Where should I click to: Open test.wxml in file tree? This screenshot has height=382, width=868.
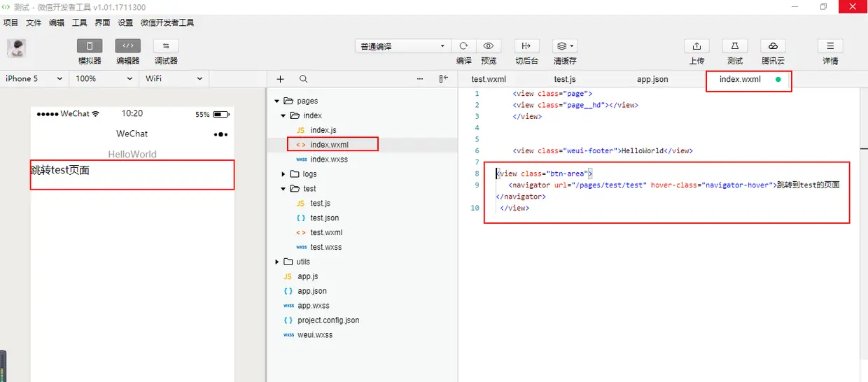pyautogui.click(x=326, y=232)
